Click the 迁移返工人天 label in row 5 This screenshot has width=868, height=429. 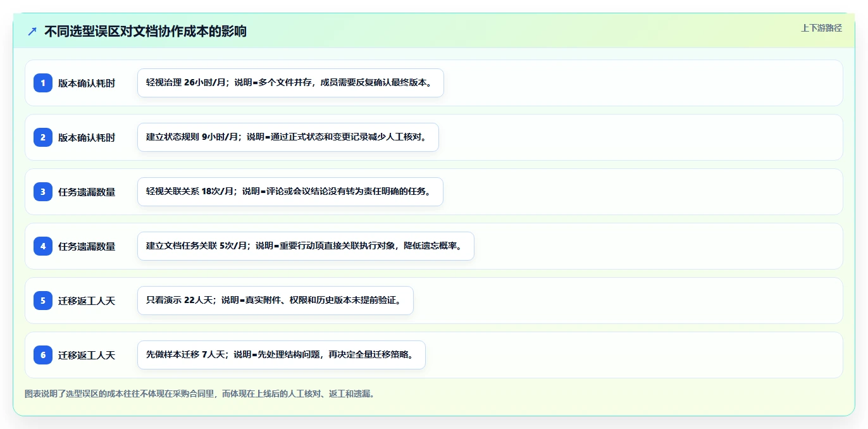pos(87,301)
